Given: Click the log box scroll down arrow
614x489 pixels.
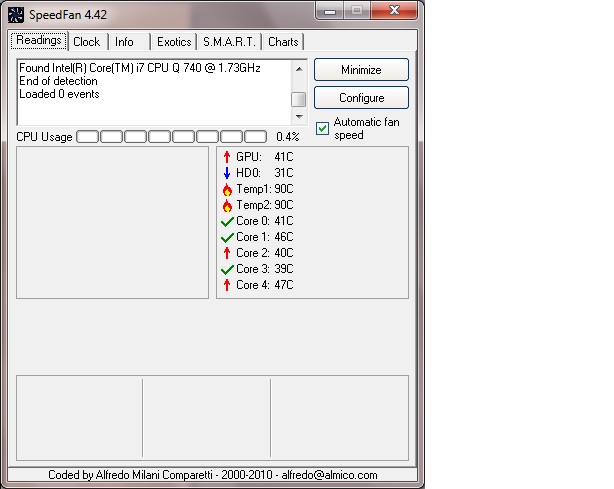Looking at the screenshot, I should point(299,117).
